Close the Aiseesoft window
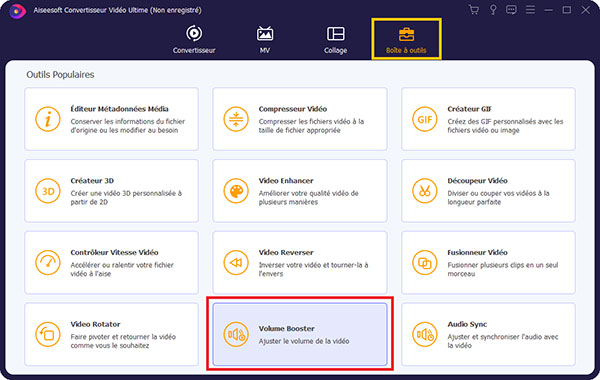 coord(585,10)
